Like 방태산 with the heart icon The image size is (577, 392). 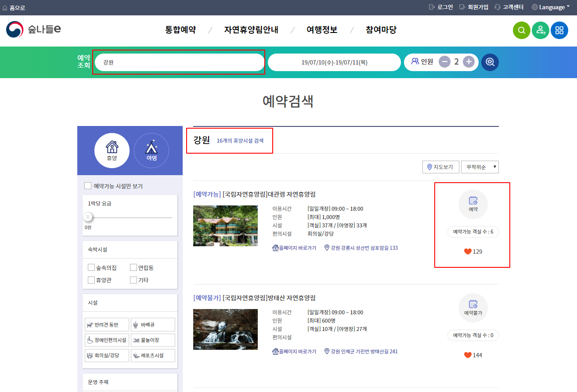pos(468,355)
